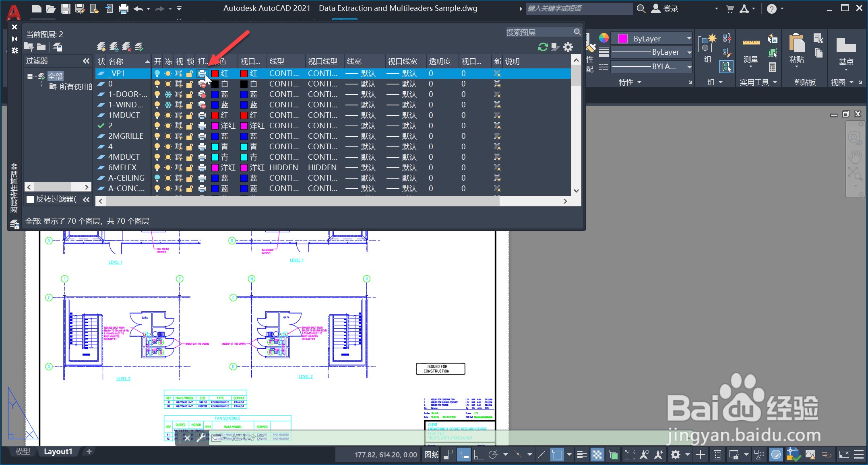The width and height of the screenshot is (868, 465).
Task: Switch to the 模型 tab
Action: [x=23, y=452]
